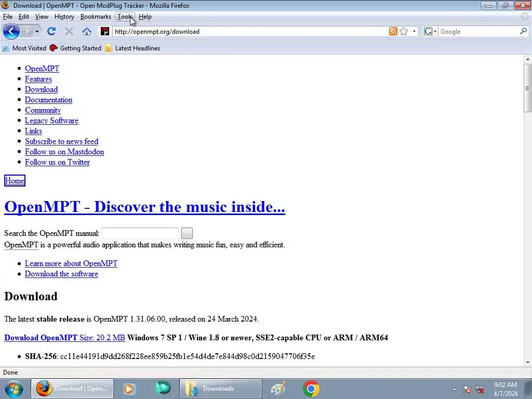Open the Bookmarks menu

coord(96,17)
